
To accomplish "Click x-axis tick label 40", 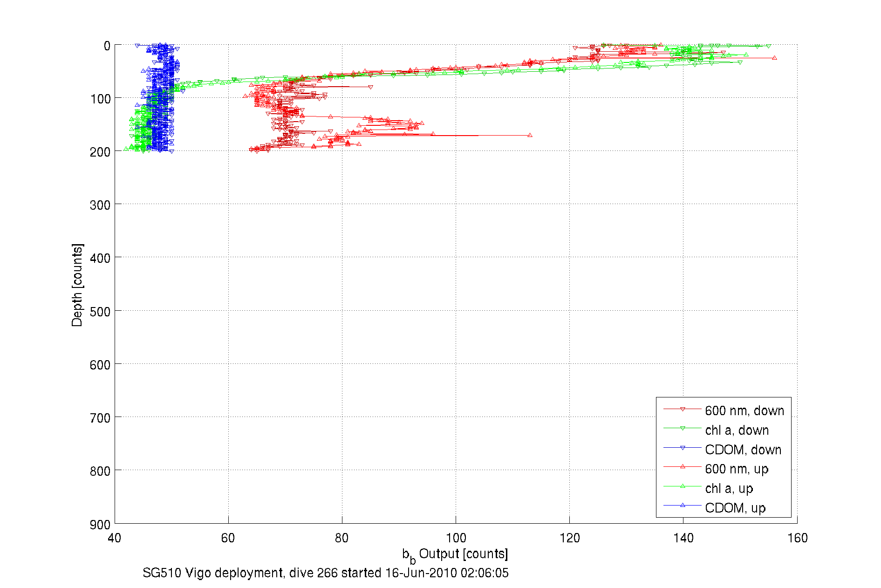I will tap(115, 538).
